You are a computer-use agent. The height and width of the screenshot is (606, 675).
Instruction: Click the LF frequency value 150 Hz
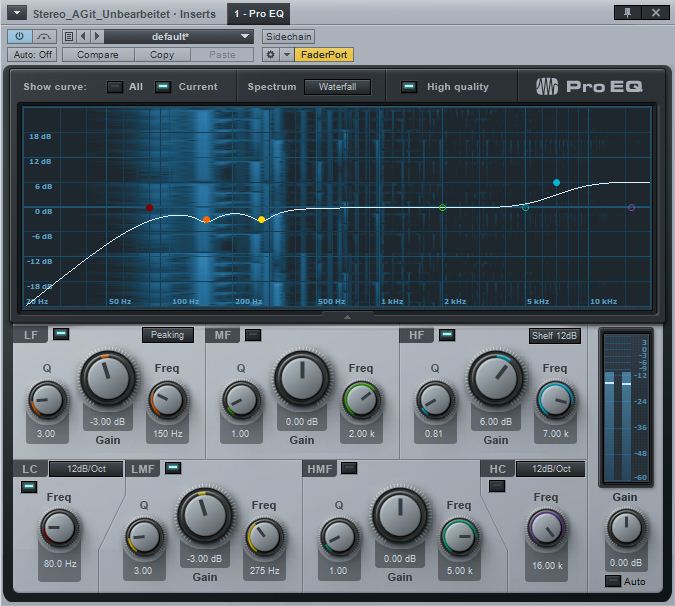click(x=167, y=434)
